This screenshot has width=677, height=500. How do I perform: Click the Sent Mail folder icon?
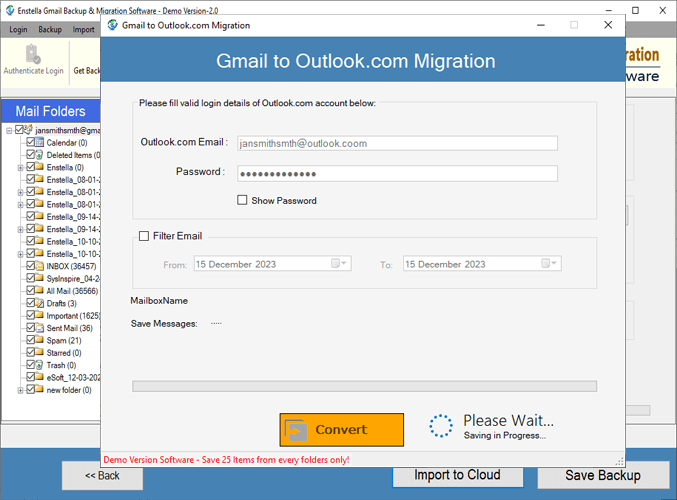pos(40,328)
